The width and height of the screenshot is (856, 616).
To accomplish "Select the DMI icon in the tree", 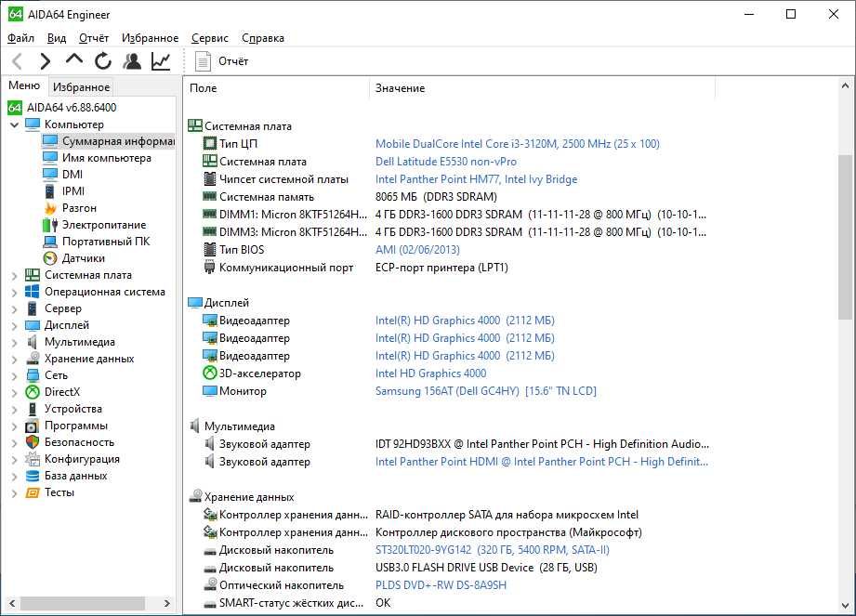I will pos(49,174).
